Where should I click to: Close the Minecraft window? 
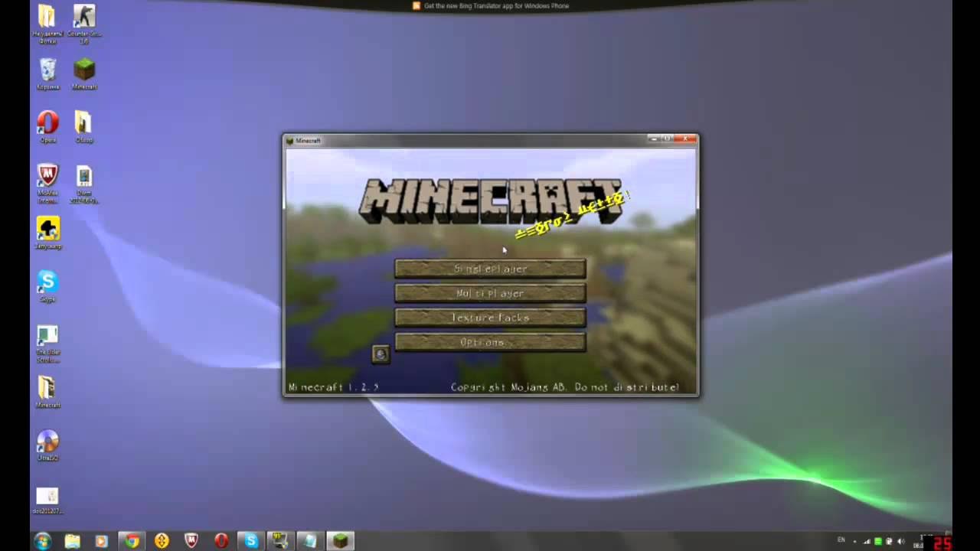pyautogui.click(x=687, y=139)
